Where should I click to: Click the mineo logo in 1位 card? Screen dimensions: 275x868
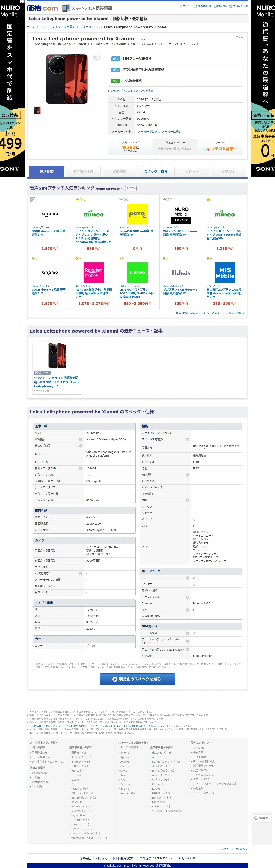pos(94,214)
